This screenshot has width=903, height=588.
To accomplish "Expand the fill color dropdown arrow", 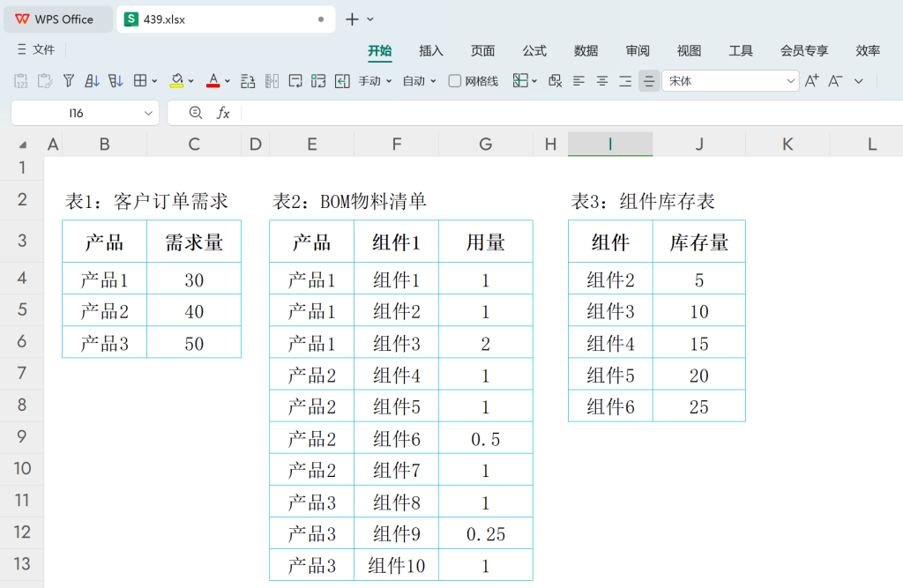I will pyautogui.click(x=191, y=81).
